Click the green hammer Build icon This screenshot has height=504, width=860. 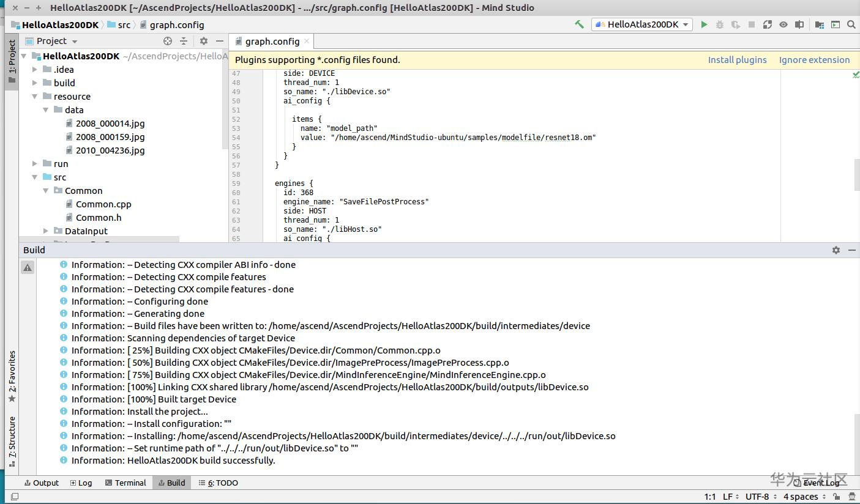coord(579,24)
